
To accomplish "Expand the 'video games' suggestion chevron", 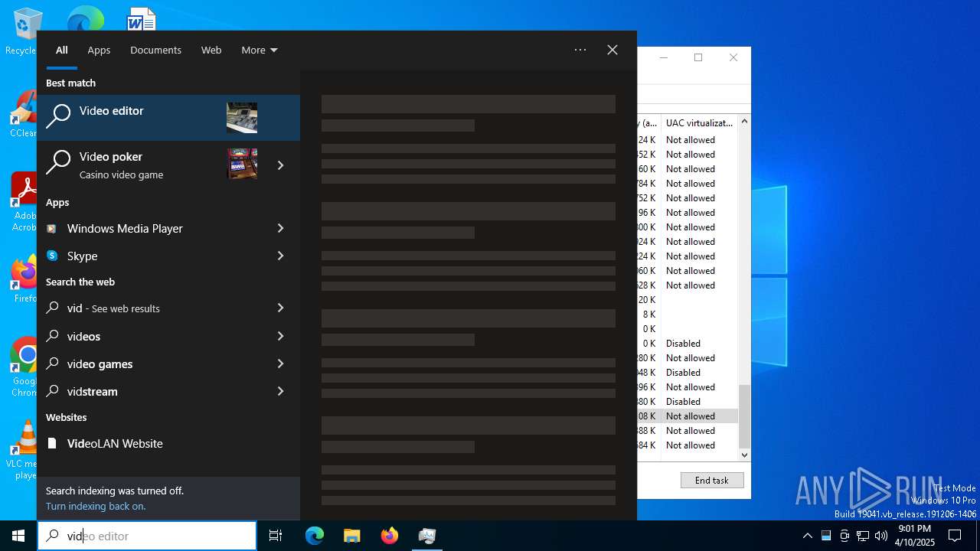I will point(280,364).
